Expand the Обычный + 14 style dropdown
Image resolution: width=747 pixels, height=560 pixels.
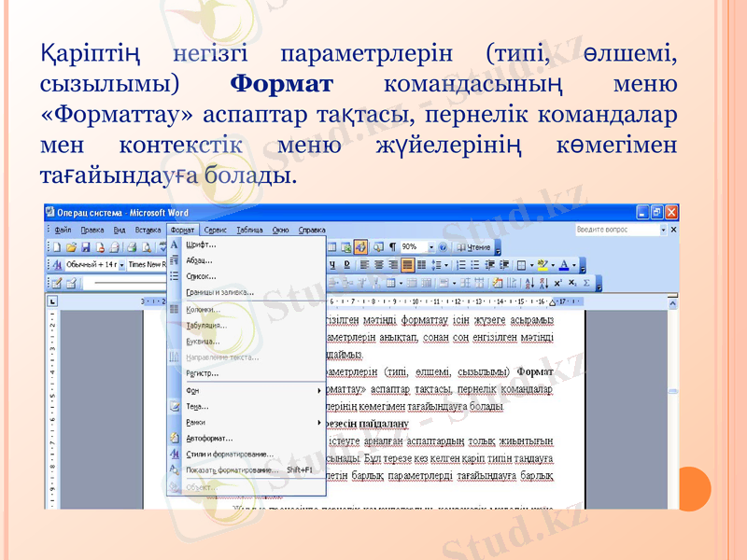[123, 264]
